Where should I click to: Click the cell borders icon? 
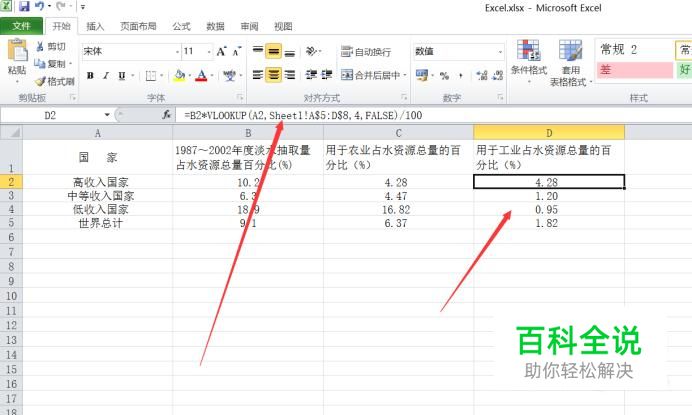(x=151, y=76)
